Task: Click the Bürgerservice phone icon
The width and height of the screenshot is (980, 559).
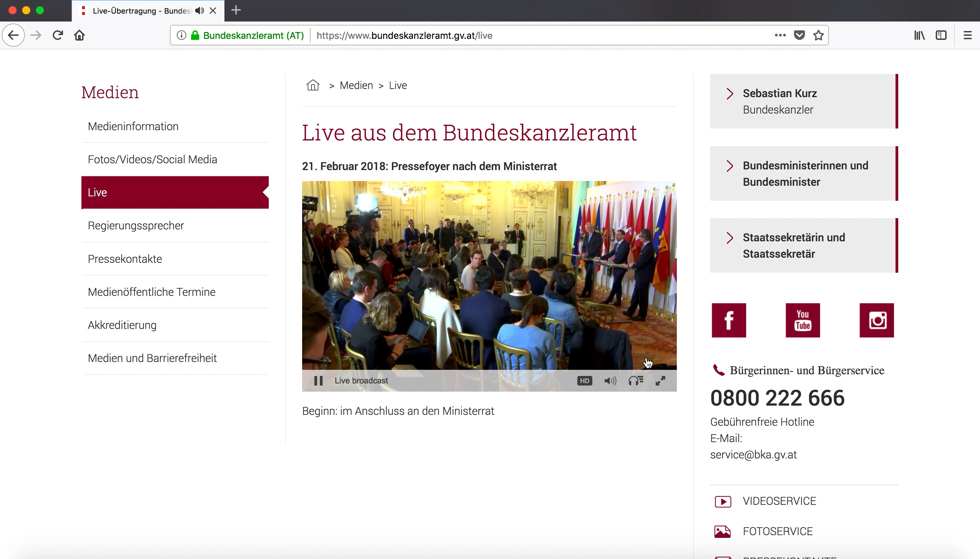Action: [x=718, y=370]
